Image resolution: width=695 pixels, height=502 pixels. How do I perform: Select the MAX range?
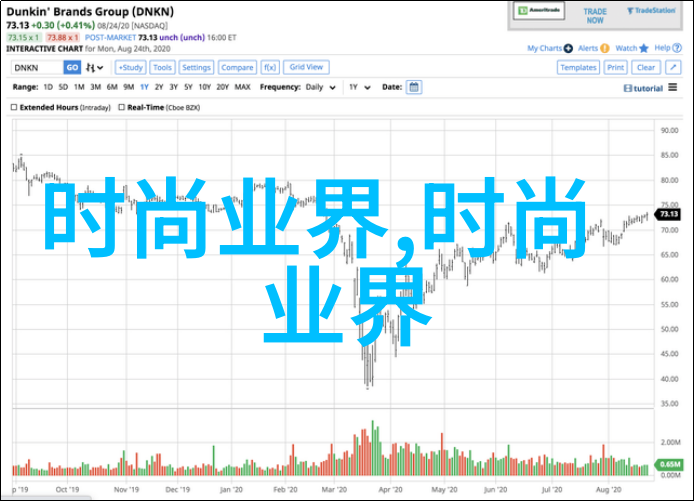(242, 87)
